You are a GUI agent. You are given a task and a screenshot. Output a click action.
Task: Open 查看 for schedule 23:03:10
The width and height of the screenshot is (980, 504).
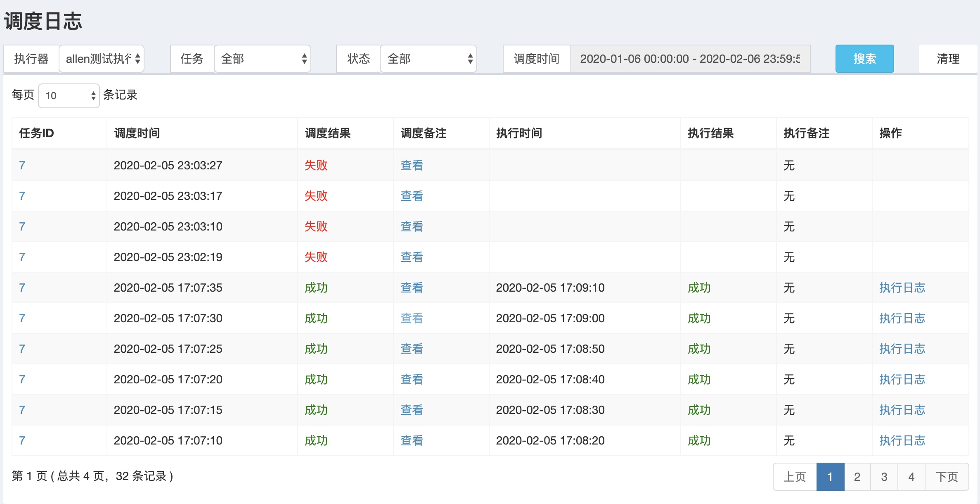[x=412, y=226]
